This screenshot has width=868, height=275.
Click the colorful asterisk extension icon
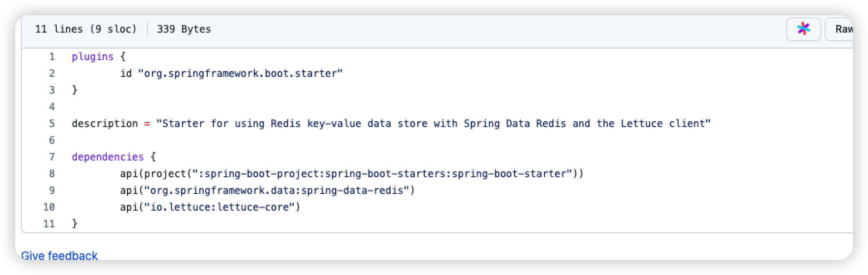tap(803, 29)
